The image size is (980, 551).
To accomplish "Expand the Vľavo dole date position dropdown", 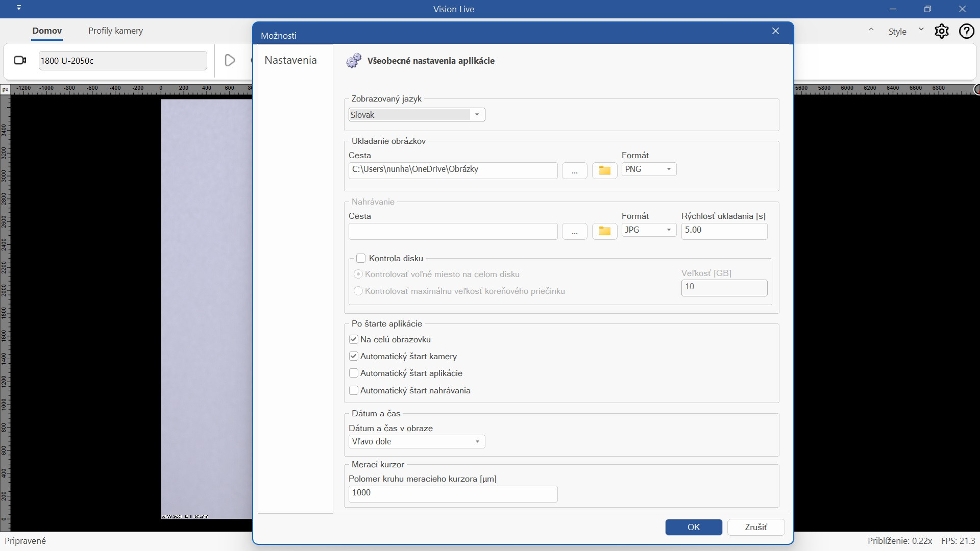I will pos(416,442).
